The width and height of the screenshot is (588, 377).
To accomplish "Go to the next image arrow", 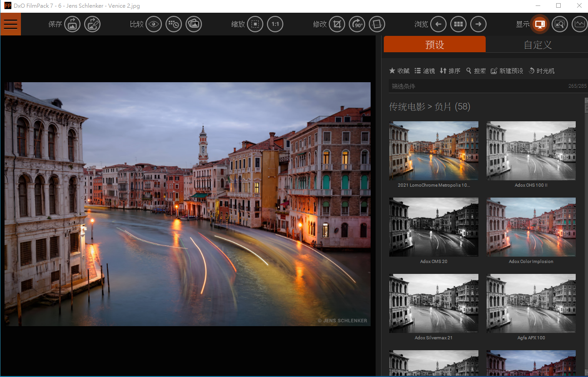I will (478, 24).
